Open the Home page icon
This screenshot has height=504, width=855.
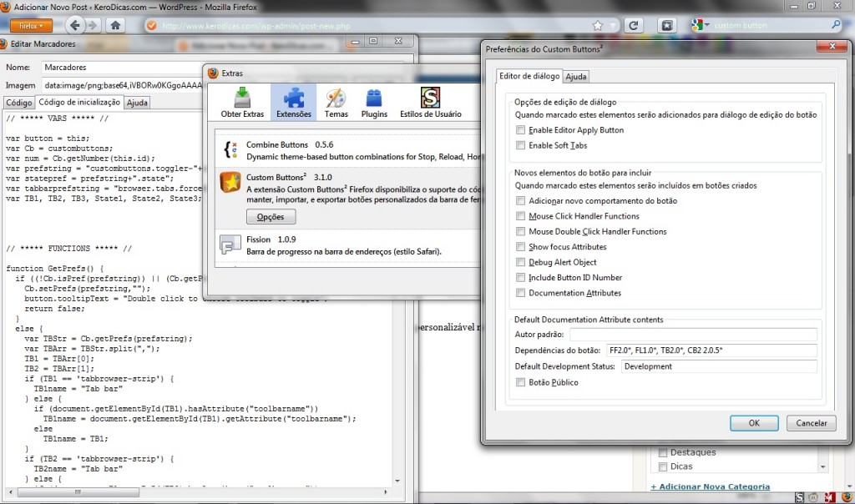point(115,25)
